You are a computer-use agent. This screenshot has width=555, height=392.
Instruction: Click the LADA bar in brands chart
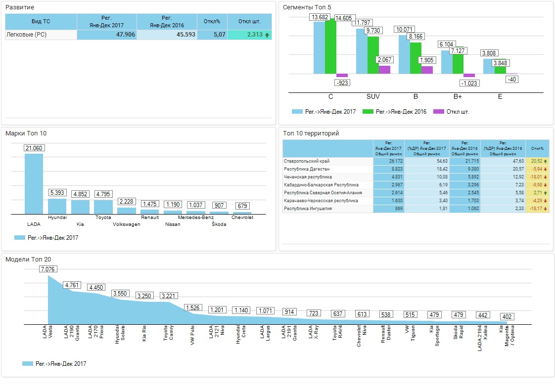click(34, 183)
